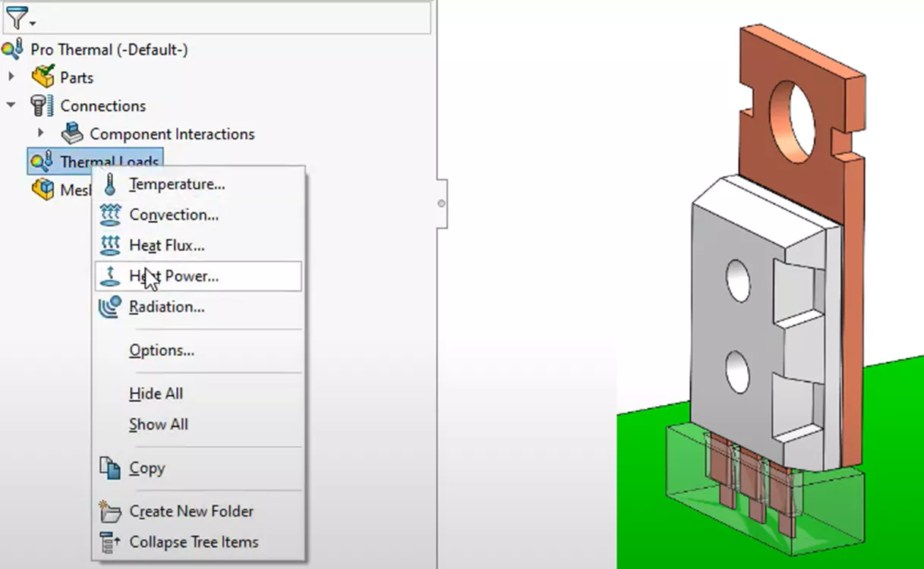Click the Radiation icon
This screenshot has height=569, width=924.
109,307
